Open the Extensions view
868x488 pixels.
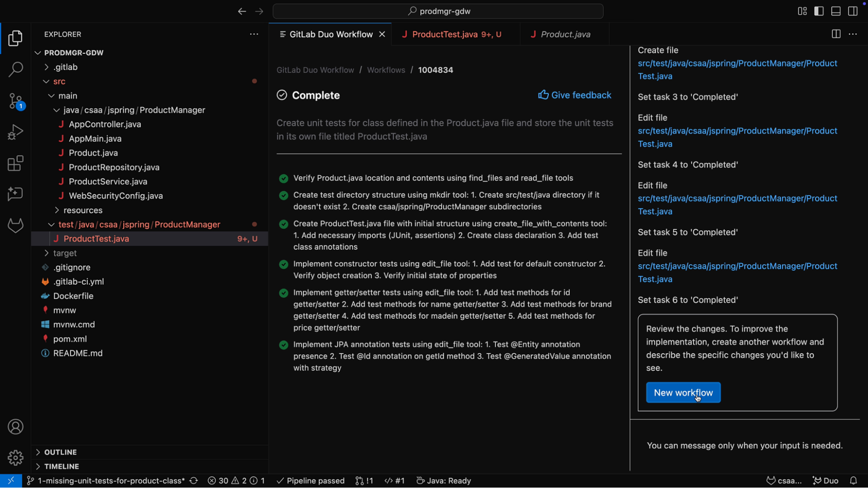point(15,163)
